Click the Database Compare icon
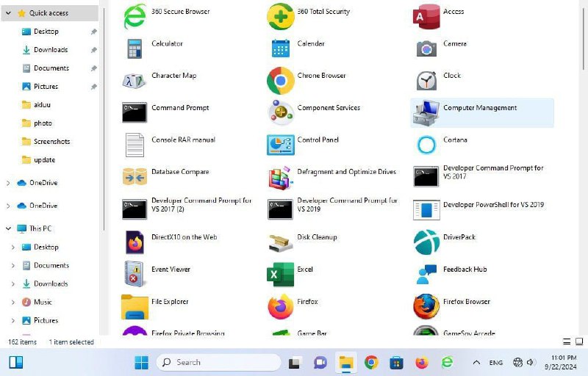588x376 pixels. point(135,177)
